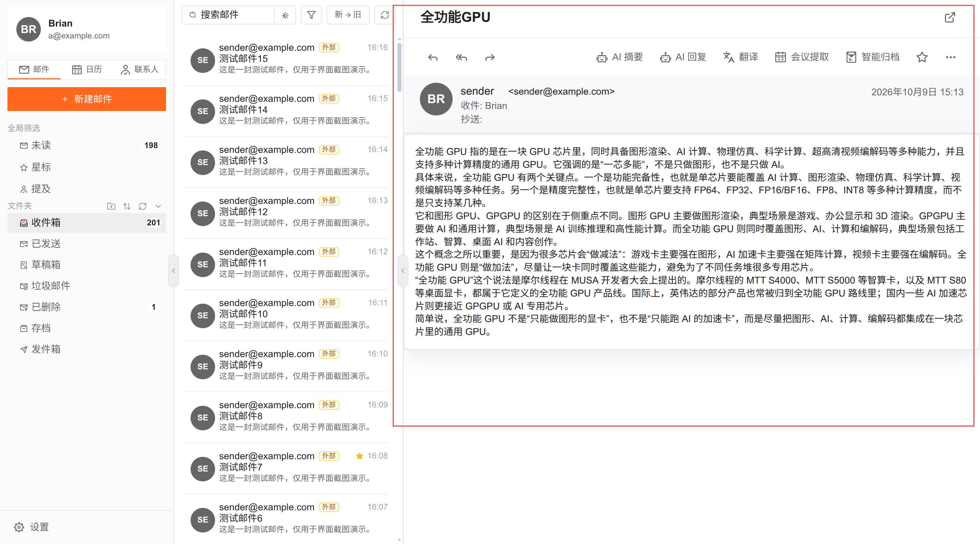Open AI 回复 reply assistant
The image size is (980, 544).
(683, 57)
